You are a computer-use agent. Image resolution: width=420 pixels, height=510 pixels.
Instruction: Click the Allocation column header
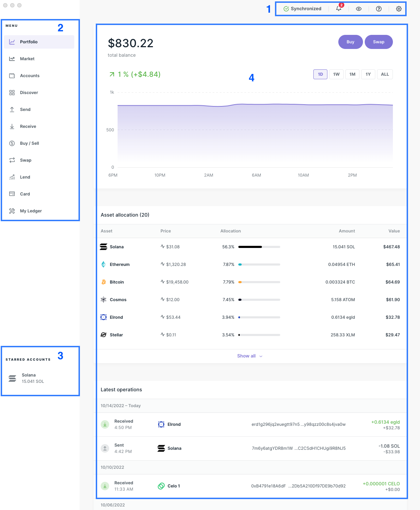click(231, 231)
